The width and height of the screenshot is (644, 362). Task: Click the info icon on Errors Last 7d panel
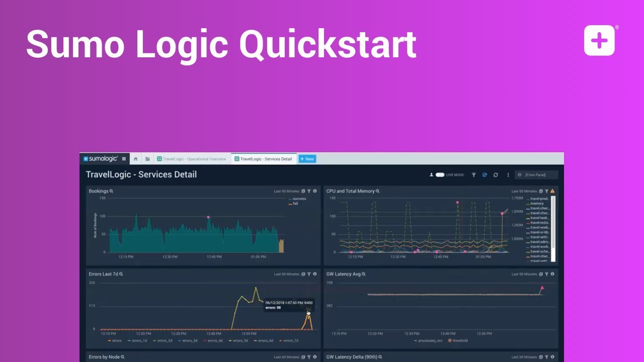[x=315, y=274]
